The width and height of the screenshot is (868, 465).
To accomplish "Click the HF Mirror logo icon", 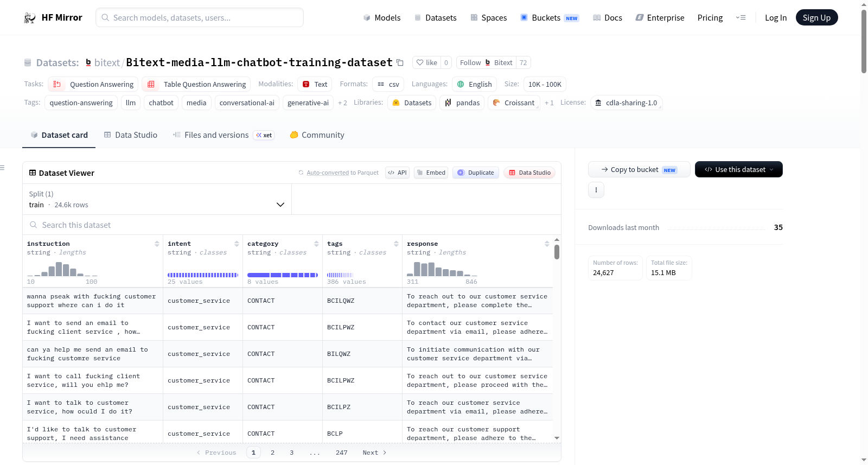I will [x=30, y=18].
